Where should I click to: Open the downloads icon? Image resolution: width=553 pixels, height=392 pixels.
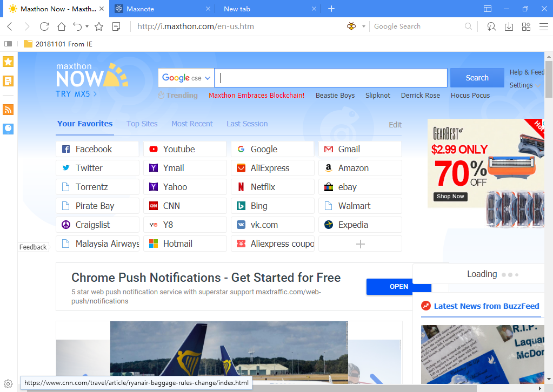(509, 26)
